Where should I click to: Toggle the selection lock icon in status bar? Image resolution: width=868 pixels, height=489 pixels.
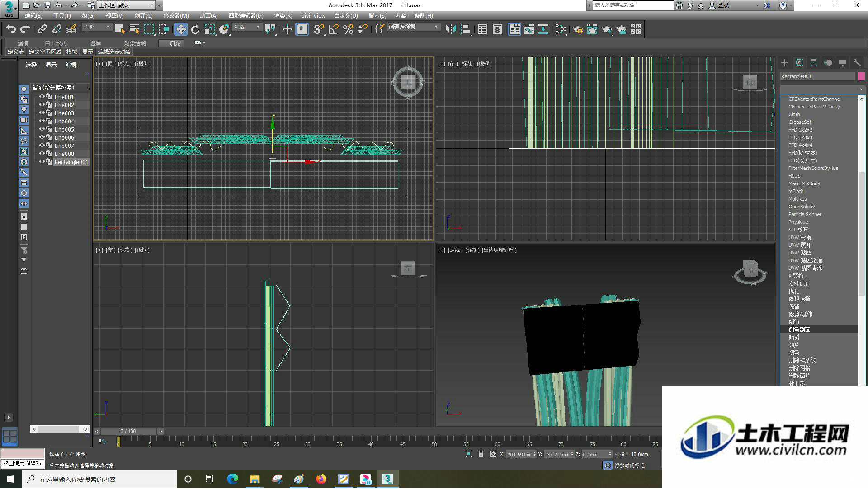coord(481,454)
